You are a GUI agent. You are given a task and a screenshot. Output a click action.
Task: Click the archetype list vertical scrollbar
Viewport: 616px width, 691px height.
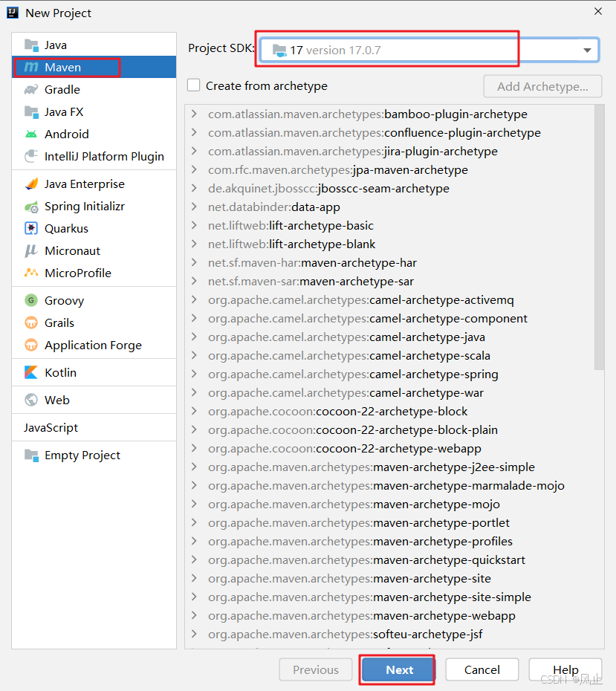[x=599, y=238]
